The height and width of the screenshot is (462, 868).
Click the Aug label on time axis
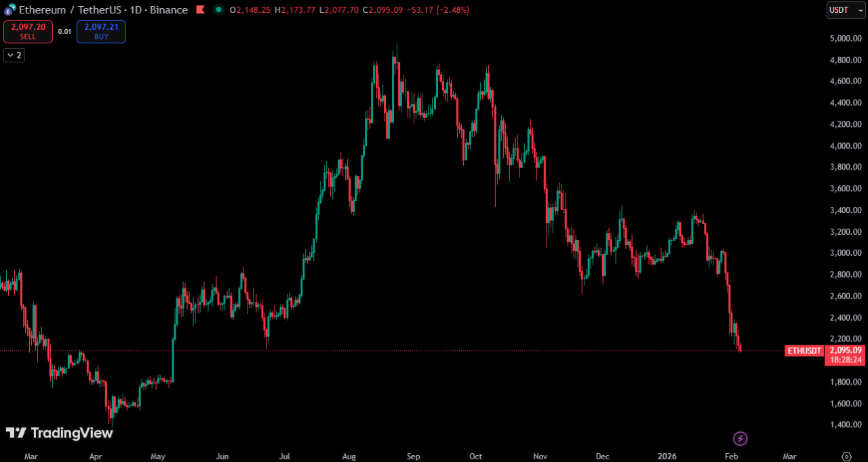349,457
